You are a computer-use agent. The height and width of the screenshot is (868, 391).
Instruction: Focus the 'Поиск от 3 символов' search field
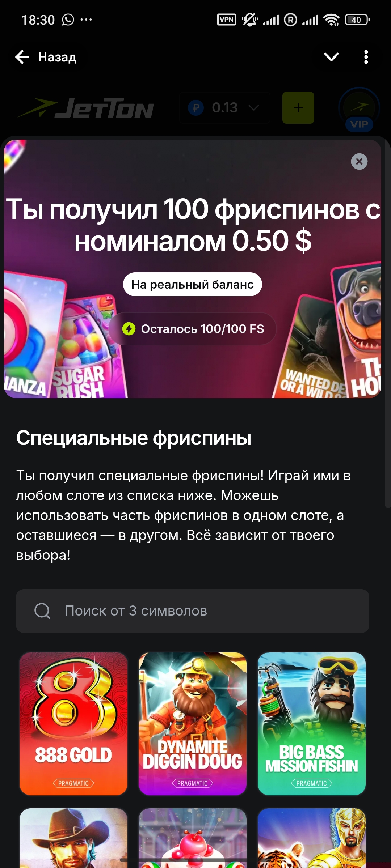pos(193,611)
